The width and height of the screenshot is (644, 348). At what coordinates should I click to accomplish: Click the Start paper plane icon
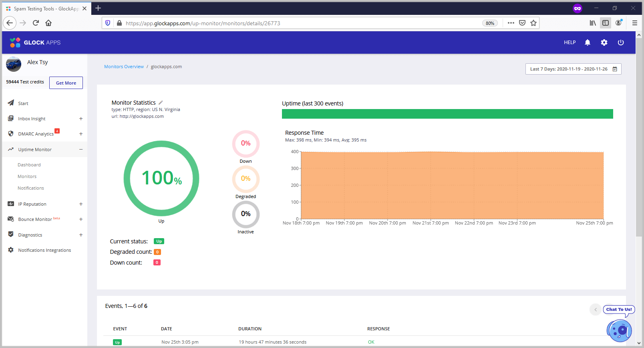click(11, 103)
